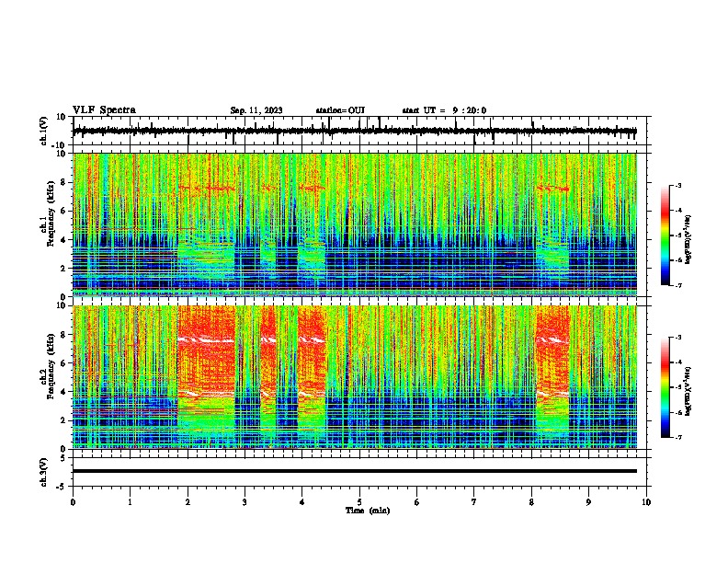Click the 'VLF Spectra' title text
This screenshot has height=563, width=728.
(x=104, y=110)
